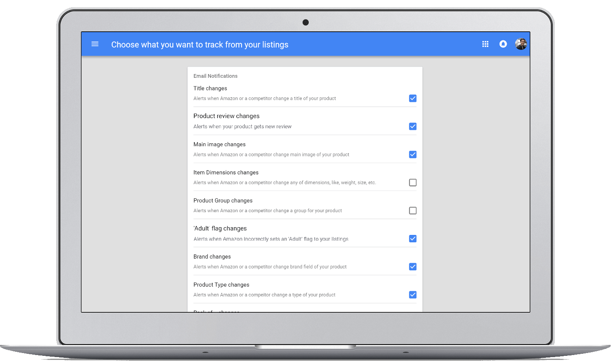Uncheck the Brand changes checkbox

(x=413, y=267)
